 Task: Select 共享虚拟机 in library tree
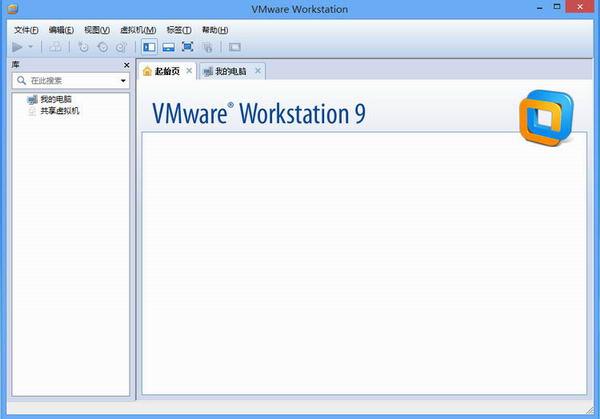[x=60, y=111]
